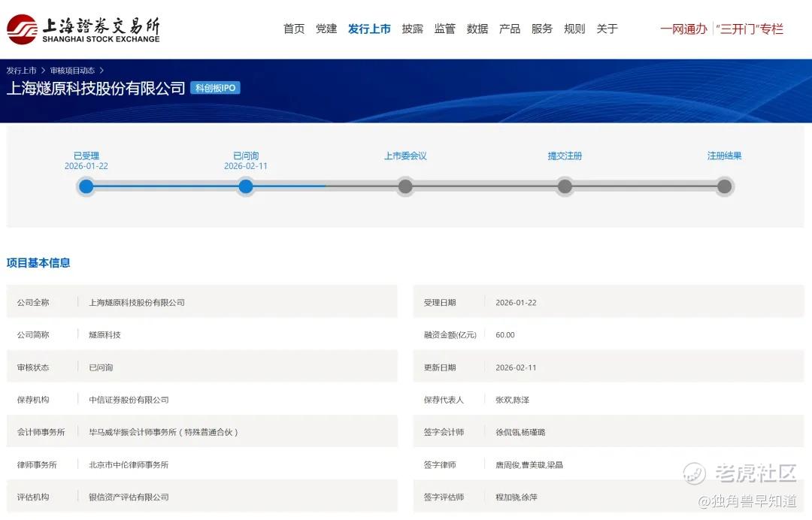The height and width of the screenshot is (520, 812).
Task: Click the 已问询 stage label
Action: pos(246,156)
